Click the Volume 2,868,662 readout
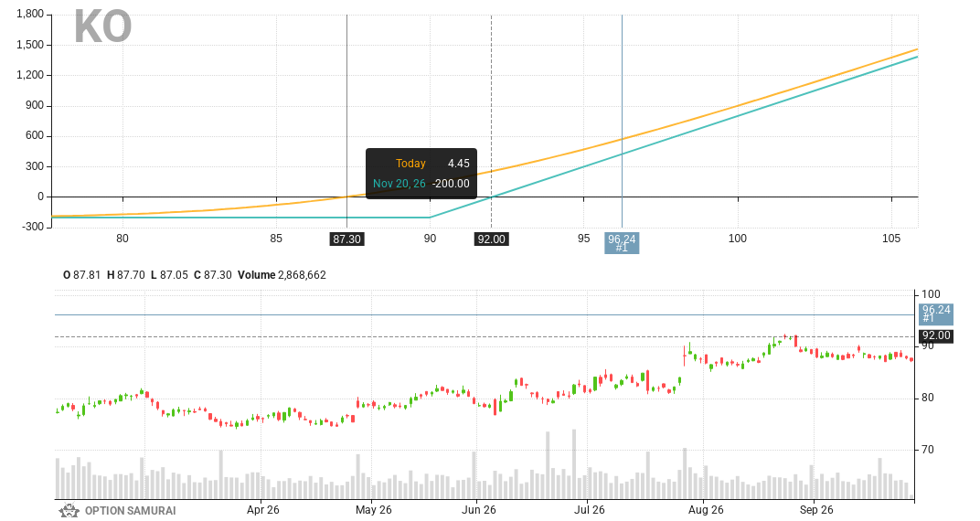 tap(282, 275)
